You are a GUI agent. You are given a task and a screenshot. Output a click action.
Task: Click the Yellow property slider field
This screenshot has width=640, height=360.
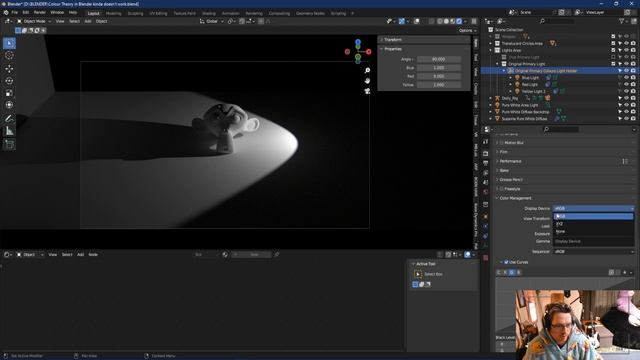pyautogui.click(x=439, y=85)
